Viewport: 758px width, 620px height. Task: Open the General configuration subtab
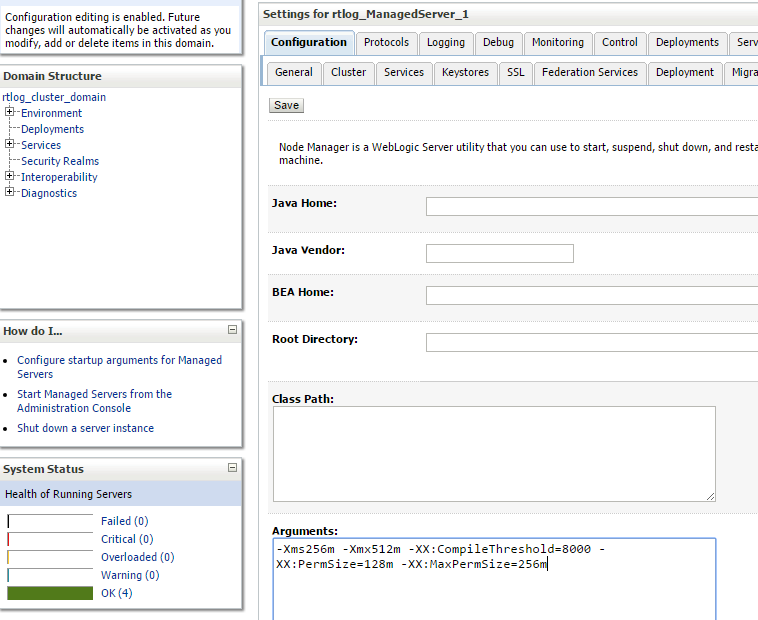pos(294,72)
